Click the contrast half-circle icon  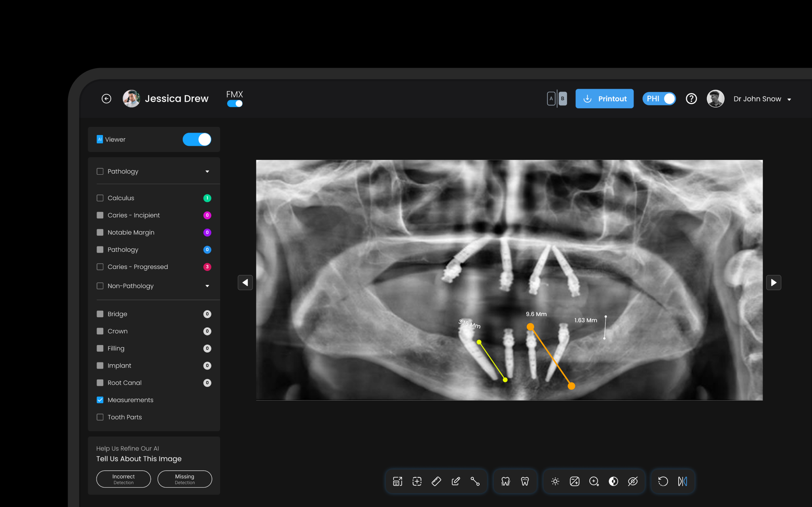[613, 481]
